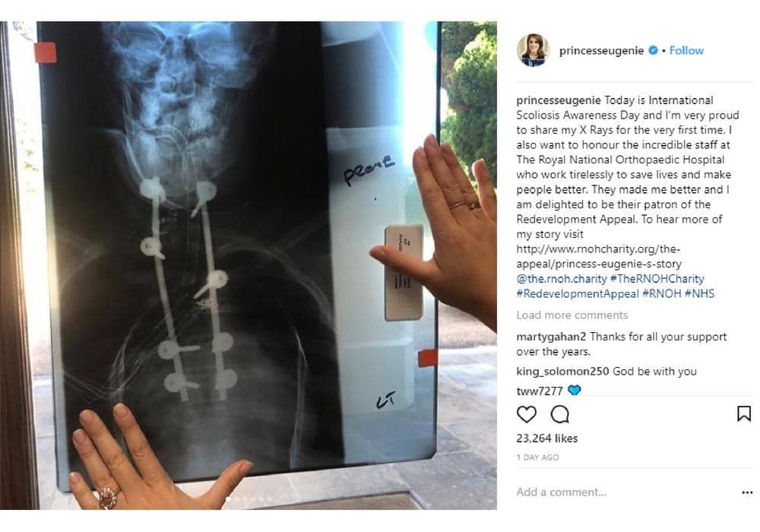The width and height of the screenshot is (760, 532).
Task: Open the #RNOH hashtag
Action: pyautogui.click(x=662, y=293)
